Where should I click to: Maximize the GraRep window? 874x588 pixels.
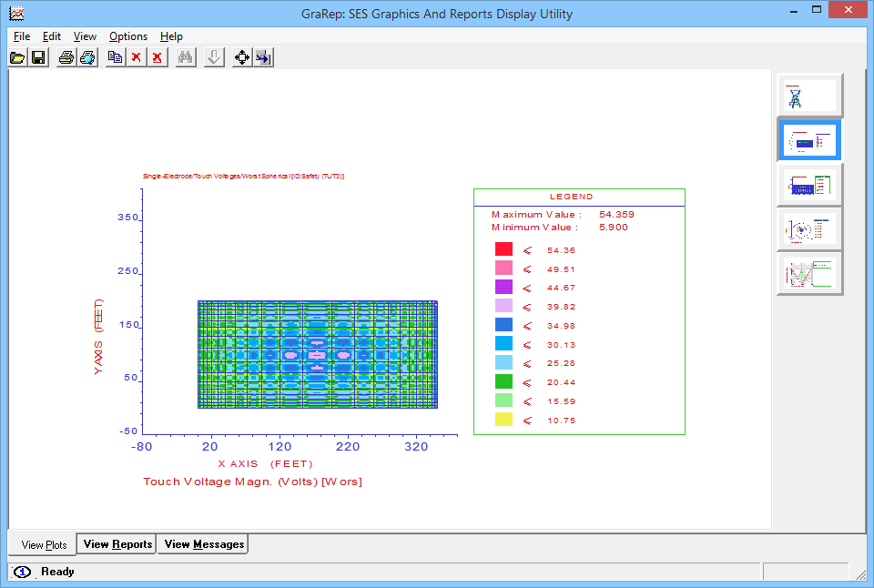(817, 9)
